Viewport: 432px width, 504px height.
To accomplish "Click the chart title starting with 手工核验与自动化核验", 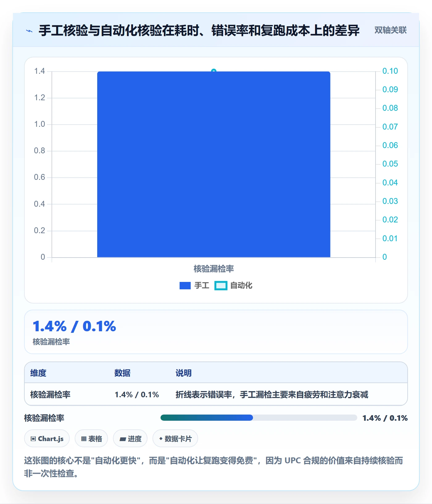I will coord(199,31).
